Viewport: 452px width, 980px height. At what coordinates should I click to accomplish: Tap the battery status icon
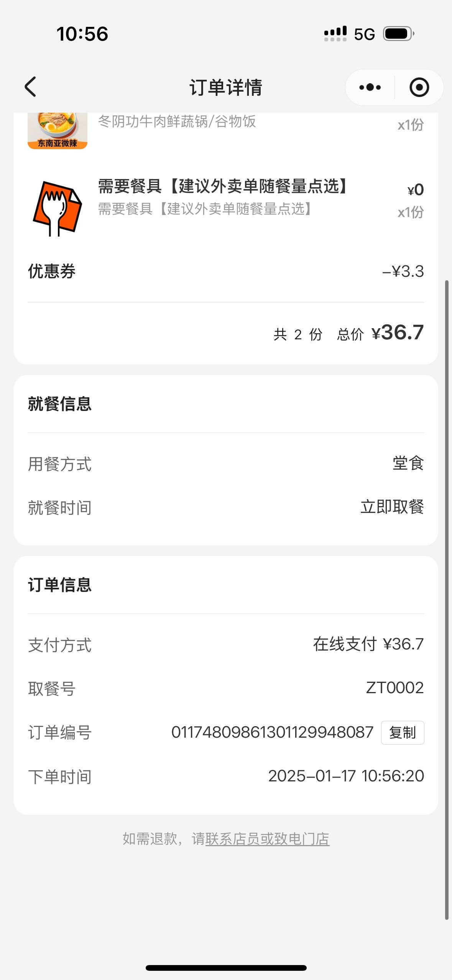point(399,34)
